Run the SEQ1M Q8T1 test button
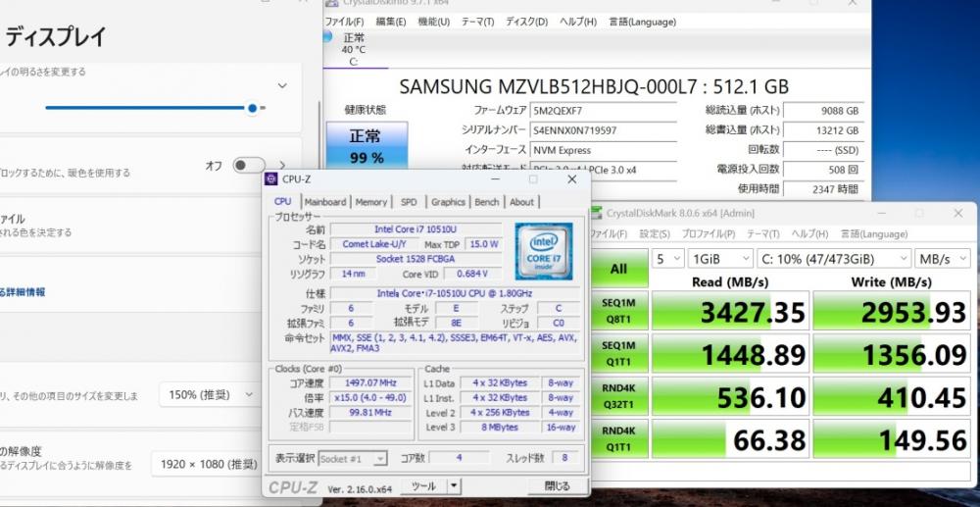980x507 pixels. 618,310
